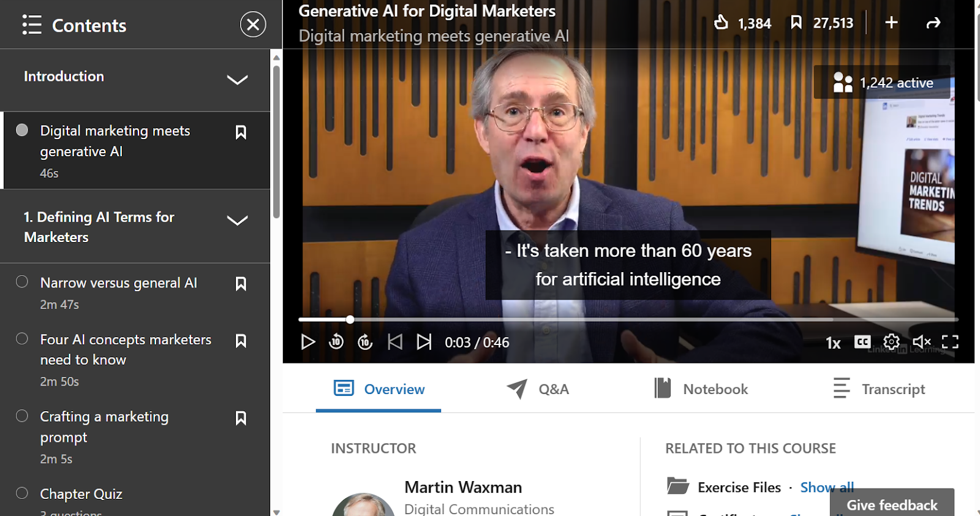Open Four AI concepts marketers need to know
980x516 pixels.
126,349
